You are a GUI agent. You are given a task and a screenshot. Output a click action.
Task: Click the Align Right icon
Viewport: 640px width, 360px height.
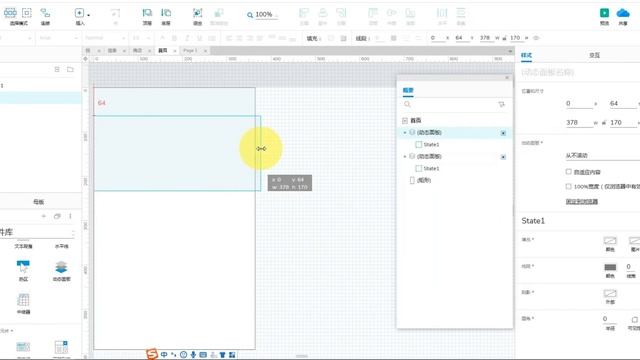(x=341, y=13)
